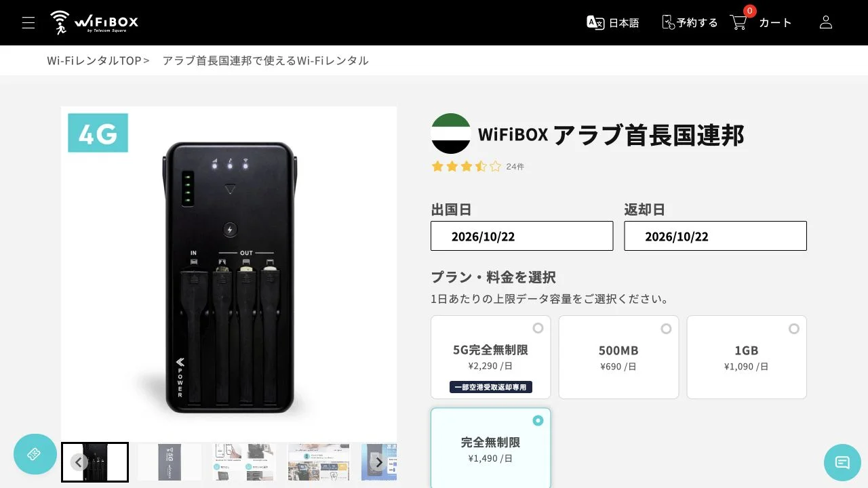Select the third product thumbnail image

244,462
